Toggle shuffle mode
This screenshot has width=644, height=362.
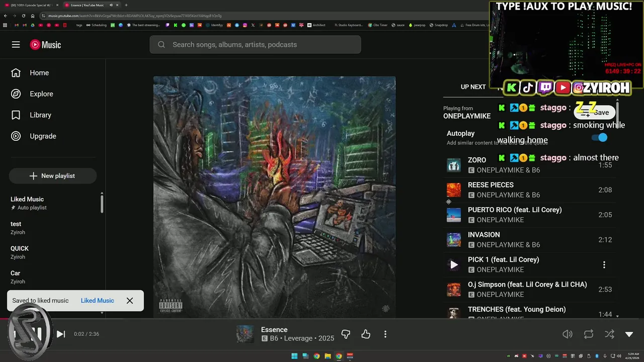pos(609,334)
